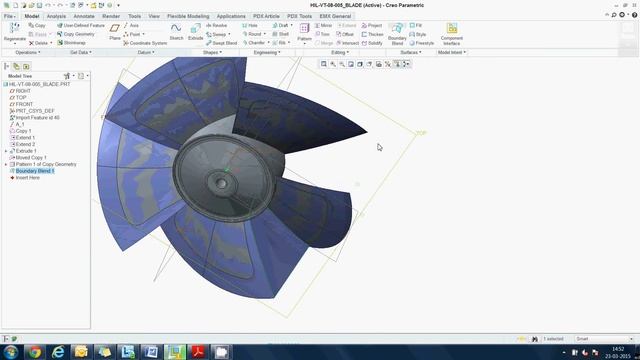This screenshot has height=360, width=640.
Task: Select the Style surface tool
Action: pos(418,34)
